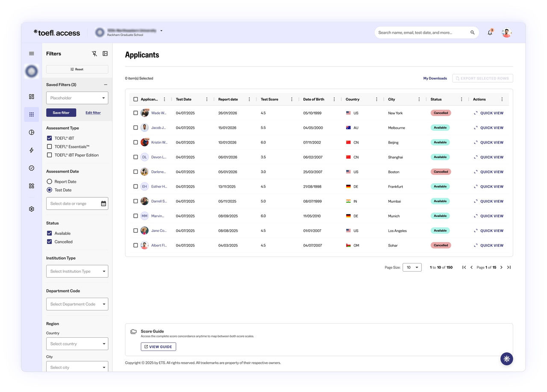
Task: Open the Country column options menu
Action: click(x=376, y=99)
